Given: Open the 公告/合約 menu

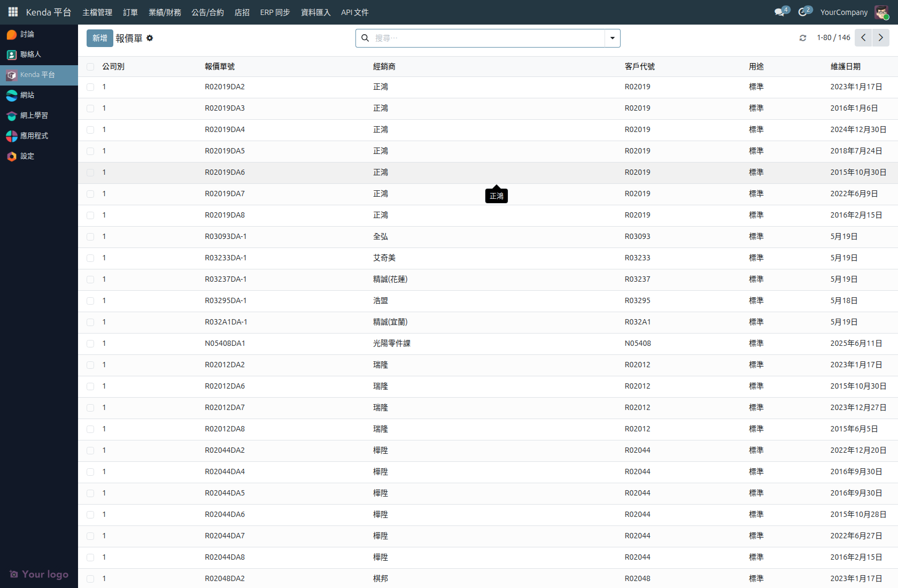Looking at the screenshot, I should tap(208, 12).
